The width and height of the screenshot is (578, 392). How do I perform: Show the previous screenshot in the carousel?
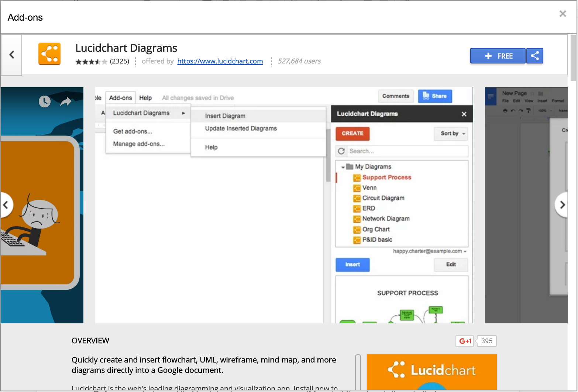(6, 205)
